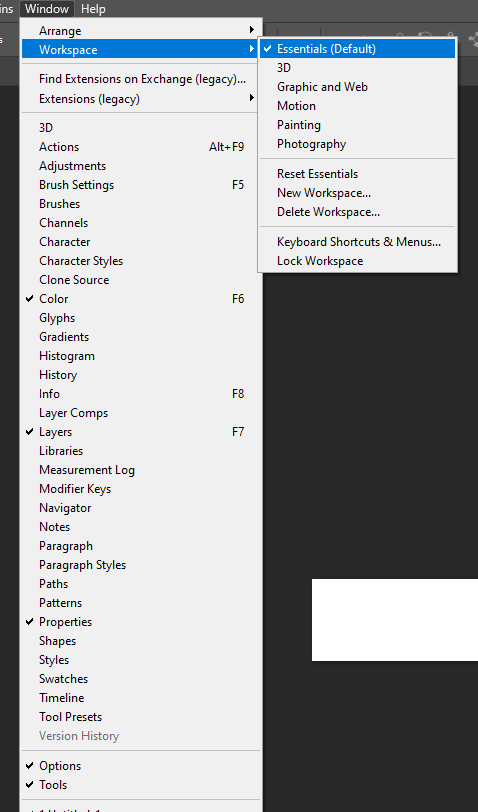The image size is (478, 812).
Task: Hide the Options bar via menu
Action: [x=140, y=766]
